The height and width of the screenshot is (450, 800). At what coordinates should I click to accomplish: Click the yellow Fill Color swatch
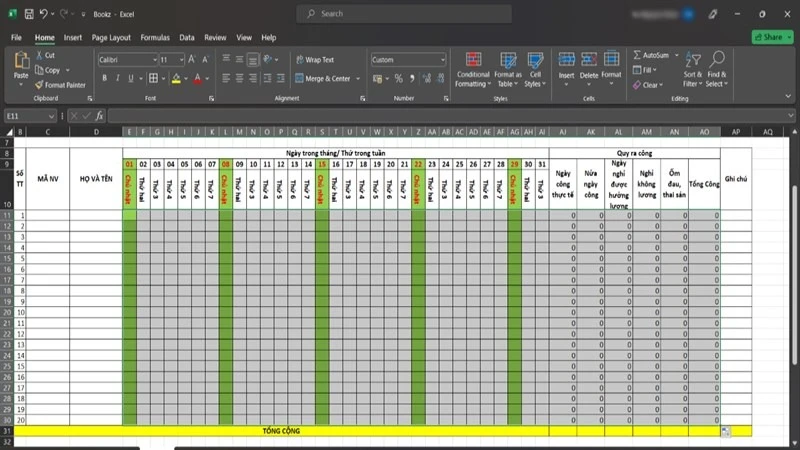click(x=176, y=79)
